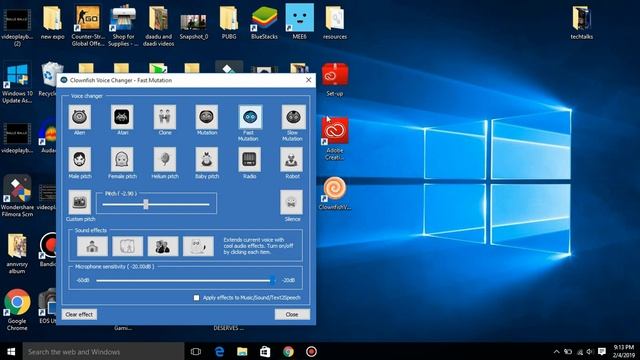The height and width of the screenshot is (360, 640).
Task: Open Task View on the taskbar
Action: coord(196,351)
